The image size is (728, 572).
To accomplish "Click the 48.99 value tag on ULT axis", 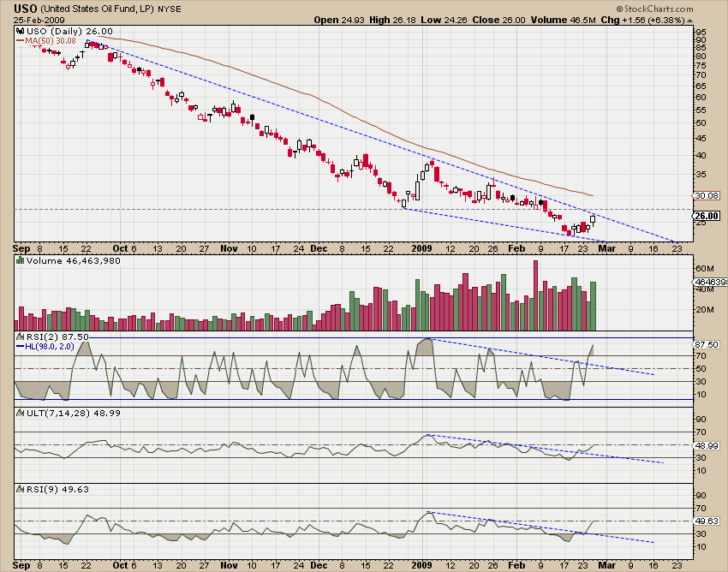I will (707, 445).
